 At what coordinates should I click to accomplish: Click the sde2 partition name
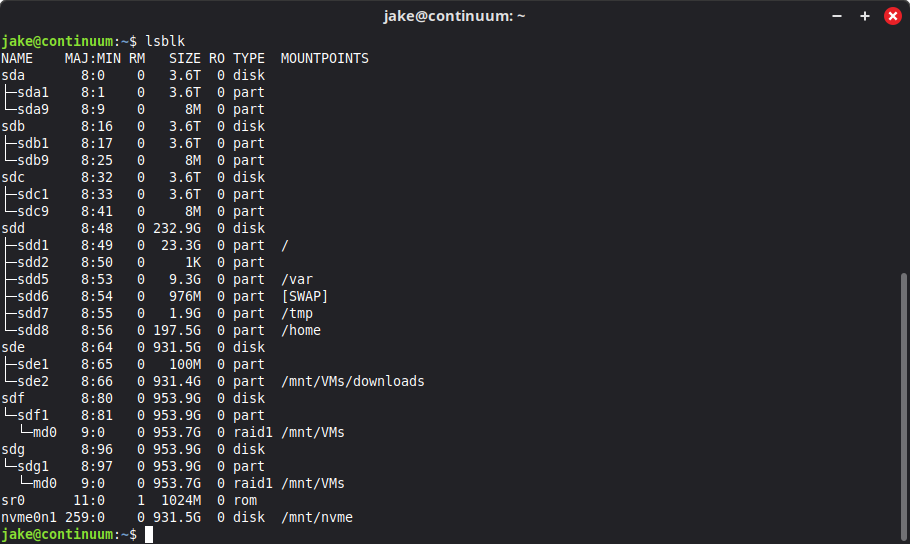[x=34, y=381]
